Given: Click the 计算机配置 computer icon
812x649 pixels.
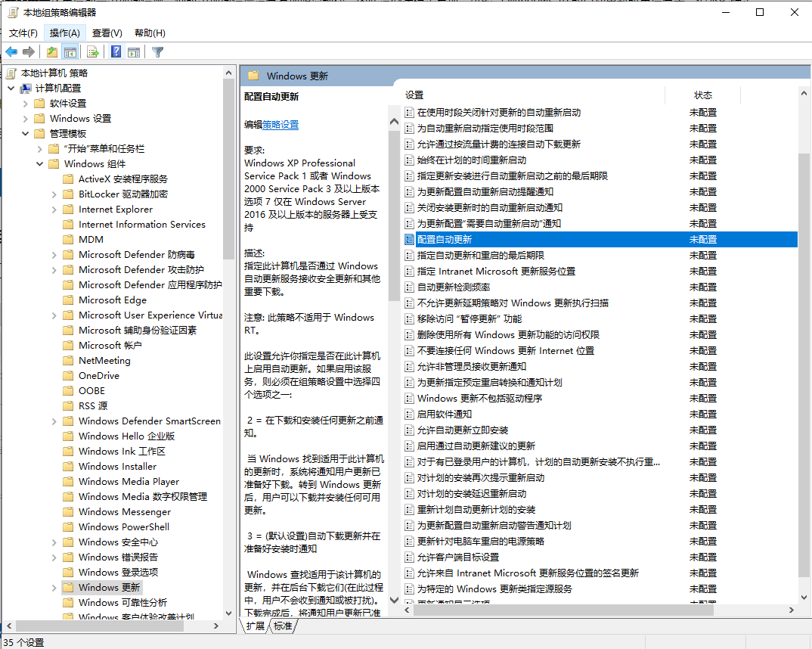Looking at the screenshot, I should tap(26, 88).
